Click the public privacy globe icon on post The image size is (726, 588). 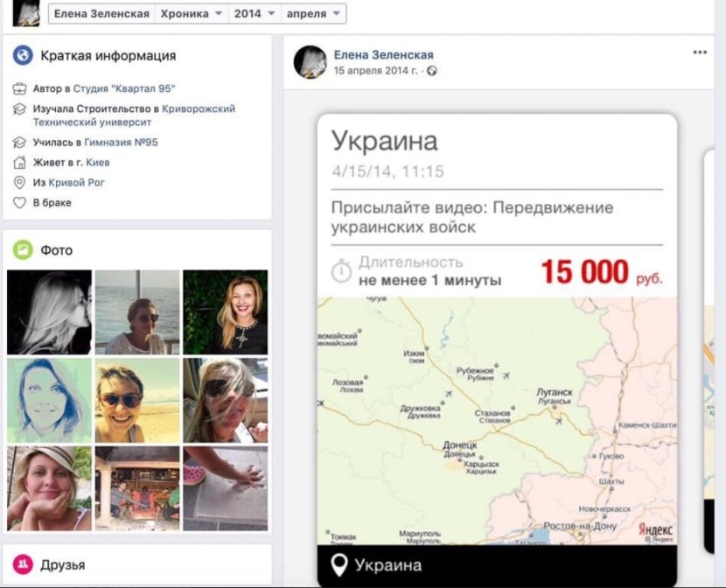pos(432,71)
